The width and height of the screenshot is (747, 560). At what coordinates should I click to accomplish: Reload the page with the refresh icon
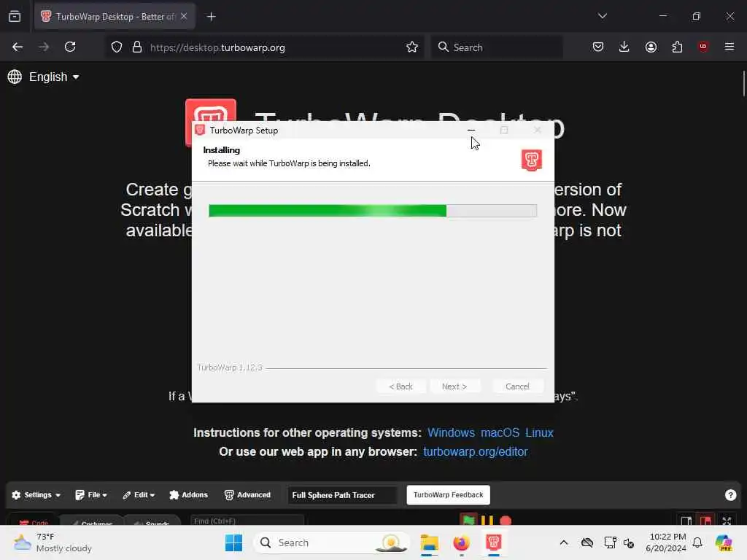click(70, 47)
